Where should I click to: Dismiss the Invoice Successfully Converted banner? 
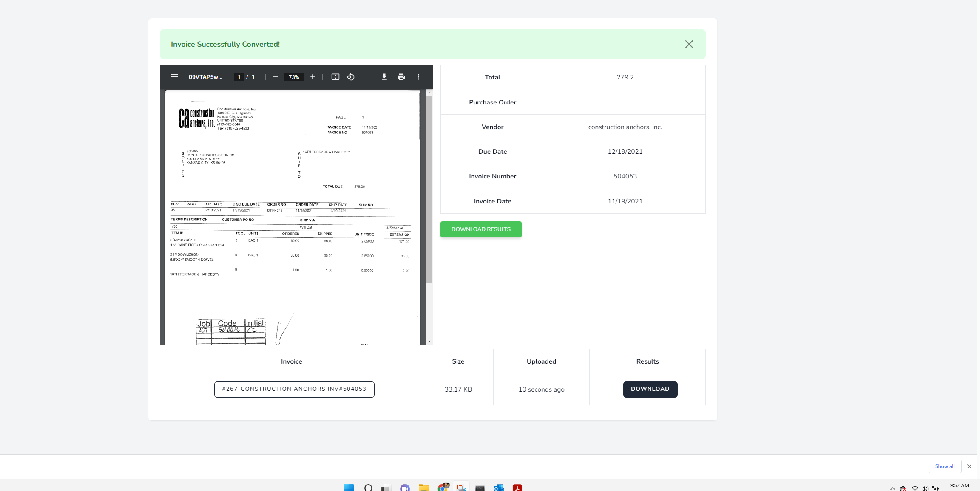[x=689, y=44]
